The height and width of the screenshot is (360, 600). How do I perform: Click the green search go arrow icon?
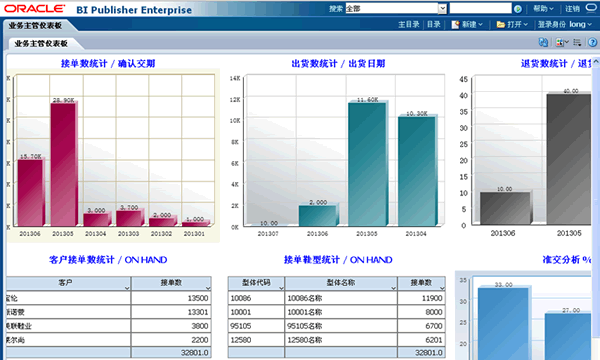(518, 8)
